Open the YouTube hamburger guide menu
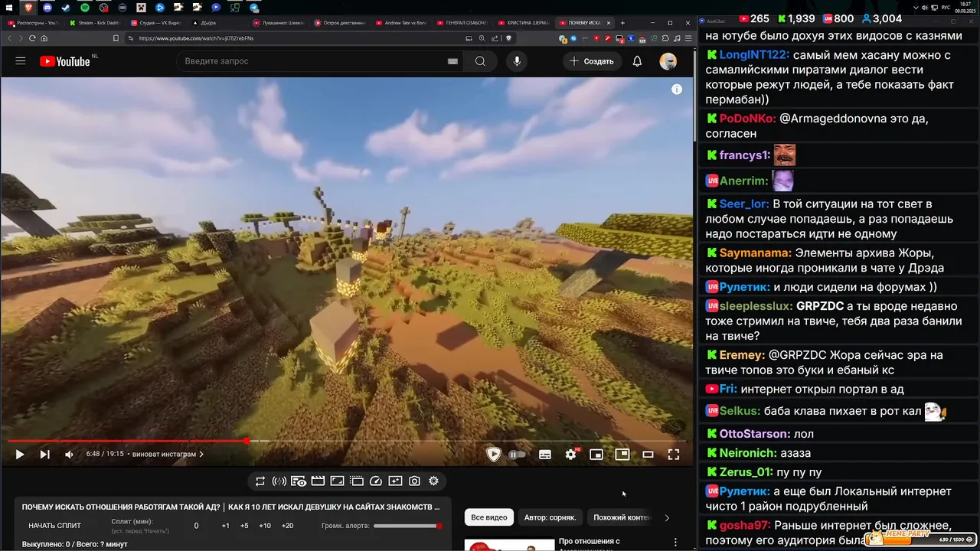Viewport: 980px width, 551px height. tap(21, 61)
